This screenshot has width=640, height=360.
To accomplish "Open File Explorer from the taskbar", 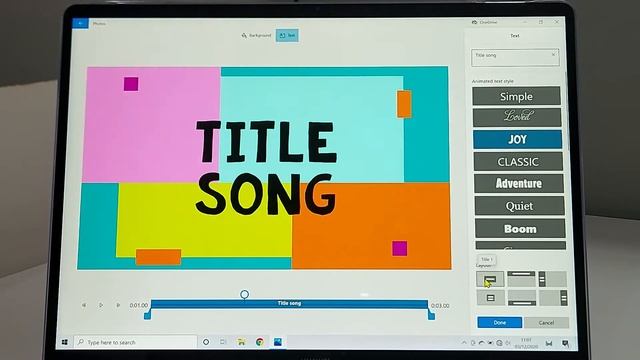I will (x=242, y=342).
